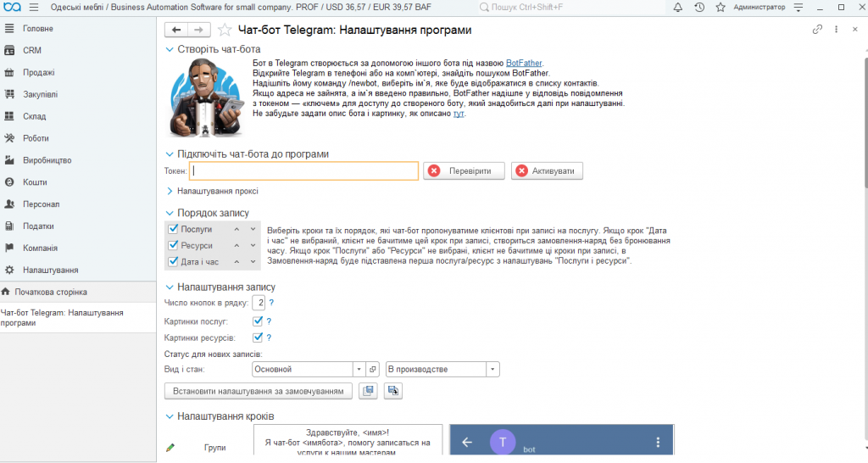Open notifications bell

[677, 7]
